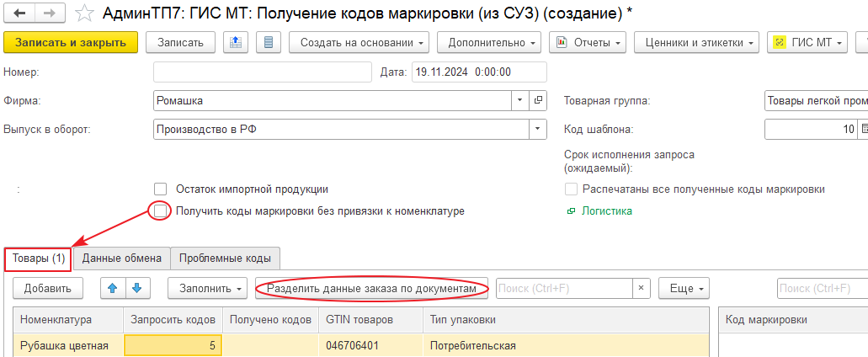Expand the Фирма dropdown list
Image resolution: width=868 pixels, height=357 pixels.
(520, 101)
